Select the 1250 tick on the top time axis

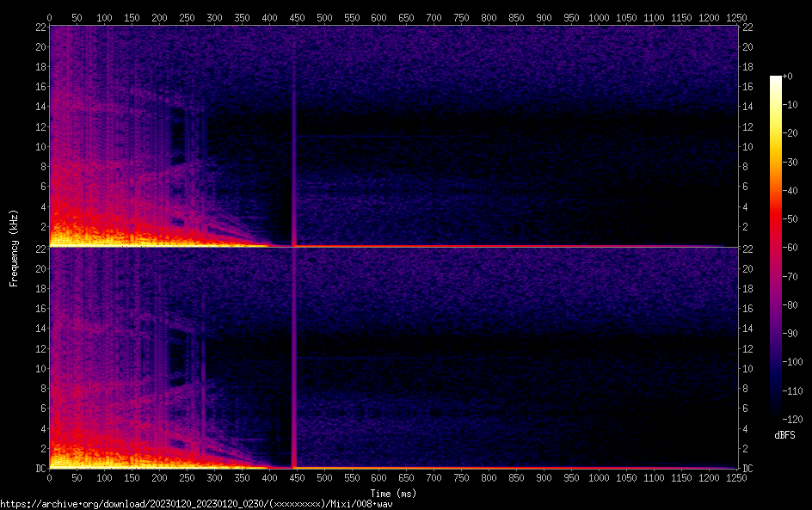coord(736,17)
